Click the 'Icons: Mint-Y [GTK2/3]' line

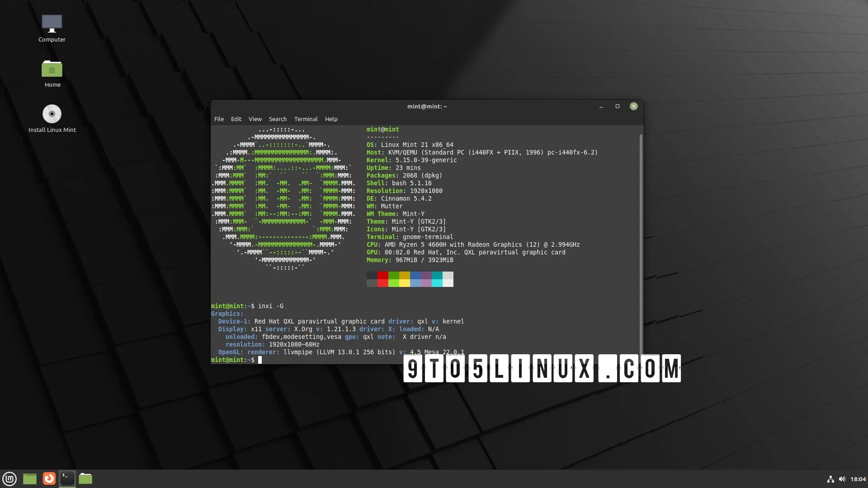(406, 230)
